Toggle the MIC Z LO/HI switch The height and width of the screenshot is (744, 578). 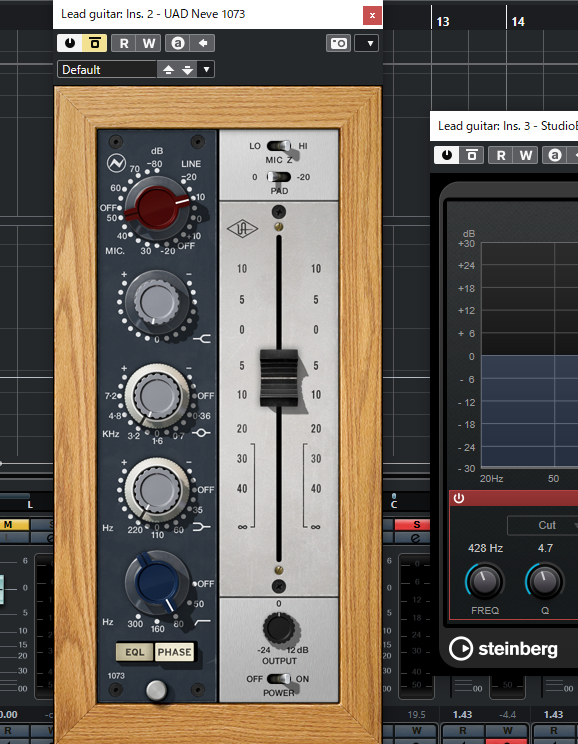(279, 146)
